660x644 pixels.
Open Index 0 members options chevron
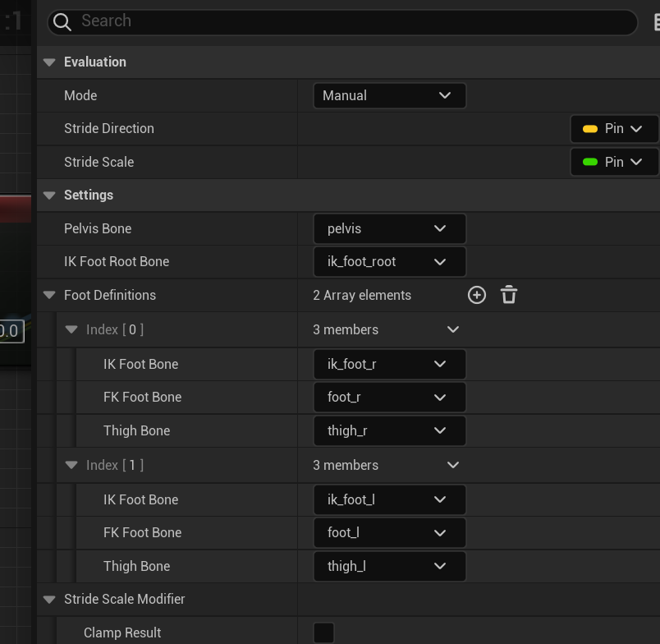tap(453, 329)
